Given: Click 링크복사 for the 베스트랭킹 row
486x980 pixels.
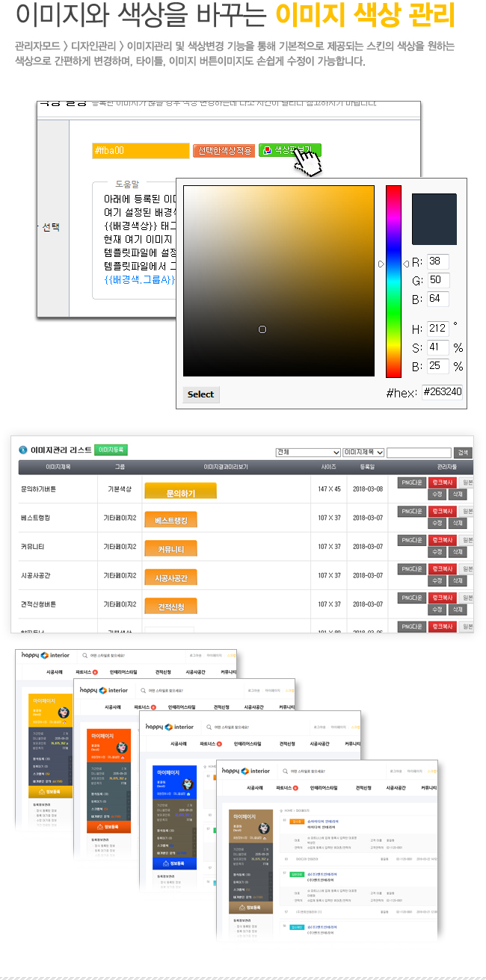Looking at the screenshot, I should click(x=442, y=512).
